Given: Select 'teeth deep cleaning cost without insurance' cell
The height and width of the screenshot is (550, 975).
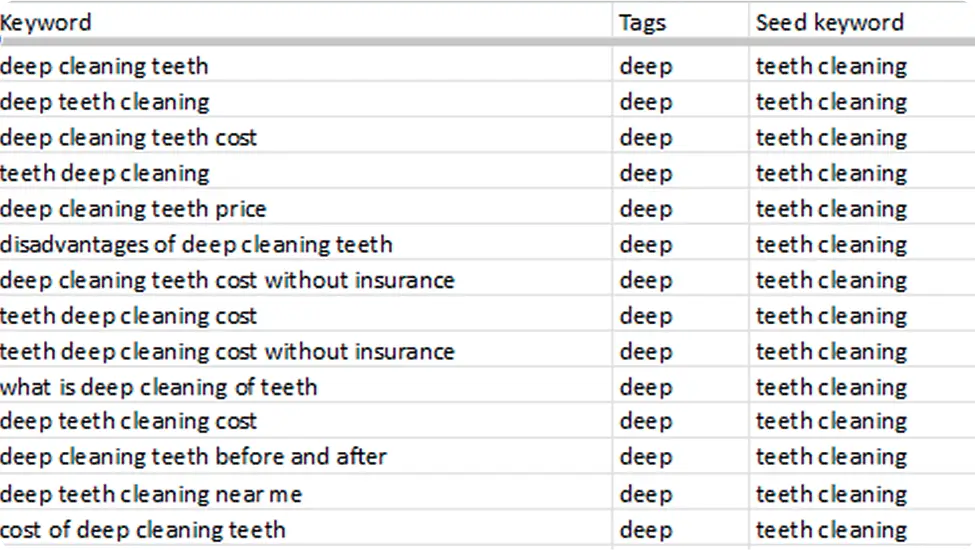Looking at the screenshot, I should coord(306,349).
